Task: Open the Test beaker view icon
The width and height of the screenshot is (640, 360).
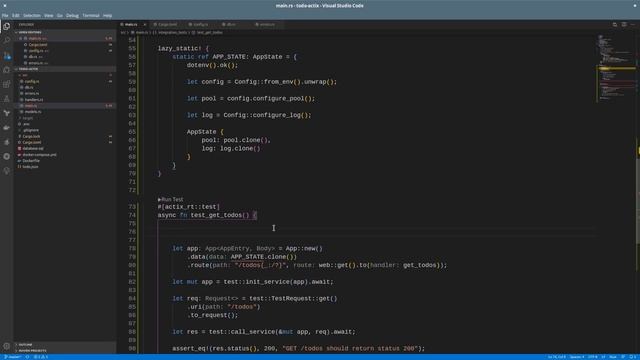Action: coord(7,99)
